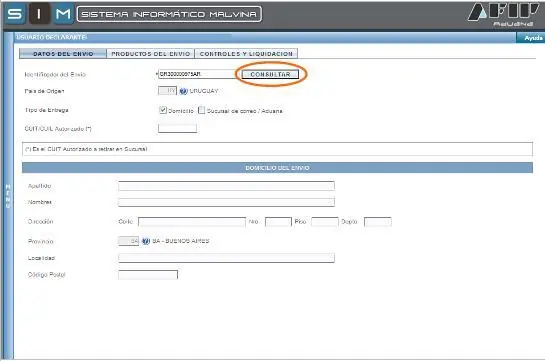
Task: Click the CUIT Autorizado a retirar note
Action: point(86,149)
